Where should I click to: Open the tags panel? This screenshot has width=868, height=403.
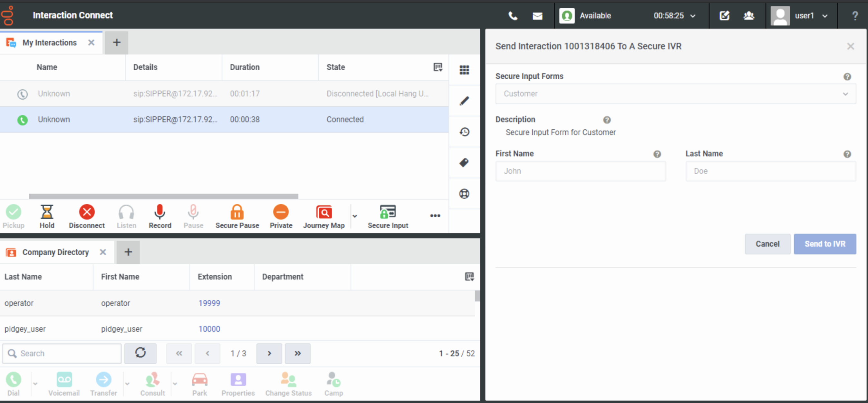tap(464, 163)
